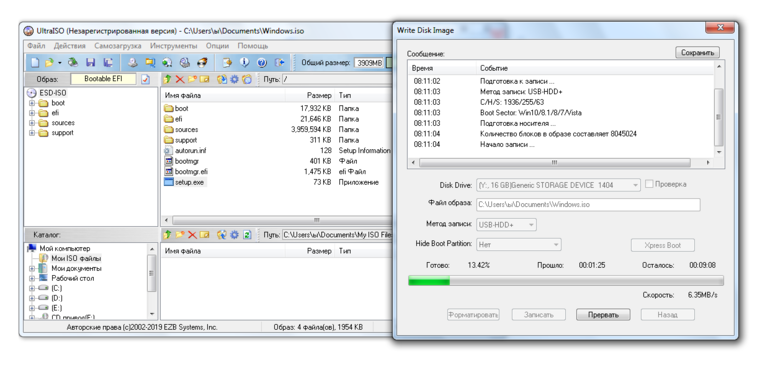Open dropdown arrow next to Open file icon
The width and height of the screenshot is (760, 365).
pos(60,63)
